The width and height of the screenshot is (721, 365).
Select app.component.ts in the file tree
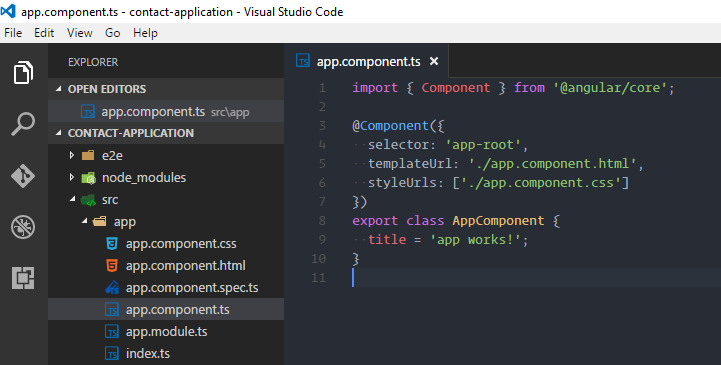pyautogui.click(x=166, y=309)
